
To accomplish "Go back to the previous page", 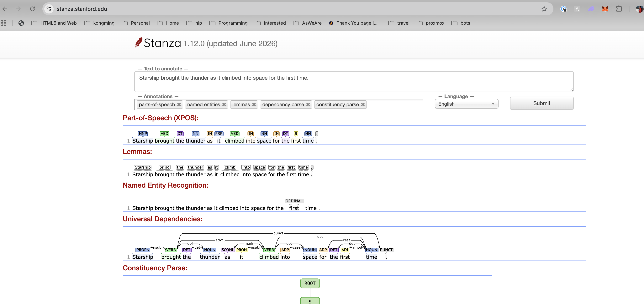I will (5, 9).
